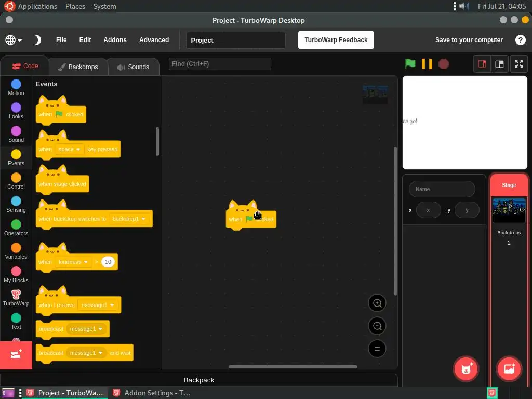The height and width of the screenshot is (399, 532).
Task: Select the Motion block category
Action: [x=16, y=87]
